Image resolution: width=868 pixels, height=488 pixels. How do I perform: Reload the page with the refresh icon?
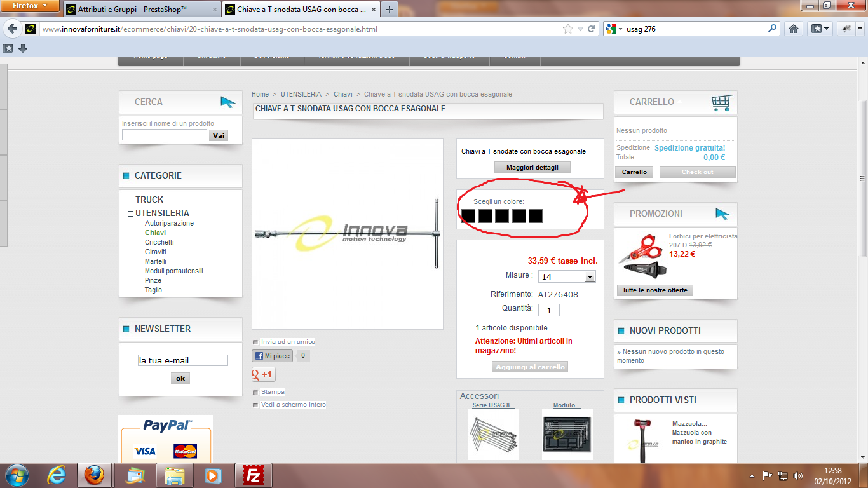pos(591,29)
